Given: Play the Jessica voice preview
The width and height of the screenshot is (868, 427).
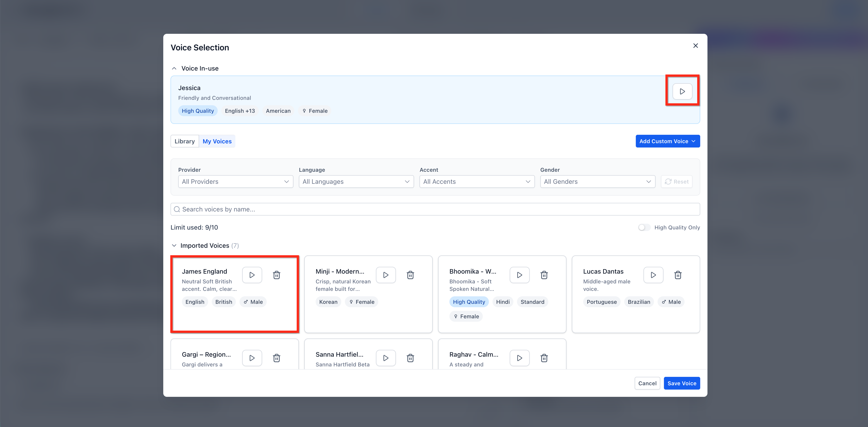Looking at the screenshot, I should (x=682, y=91).
